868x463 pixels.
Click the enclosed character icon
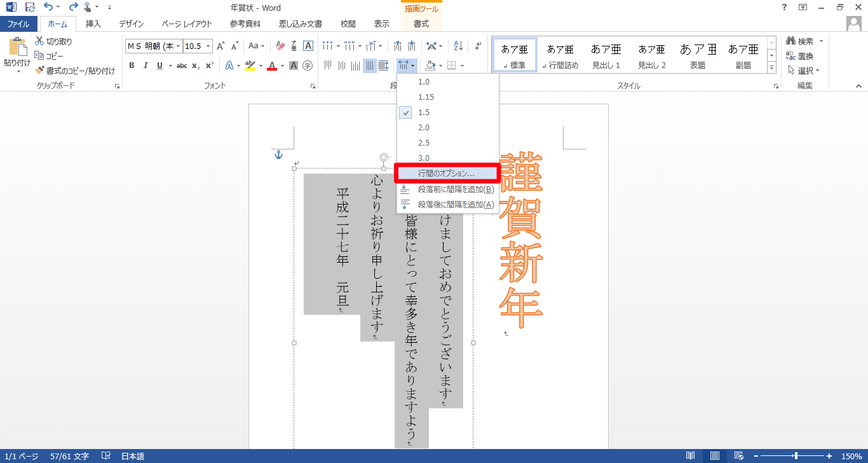(308, 66)
